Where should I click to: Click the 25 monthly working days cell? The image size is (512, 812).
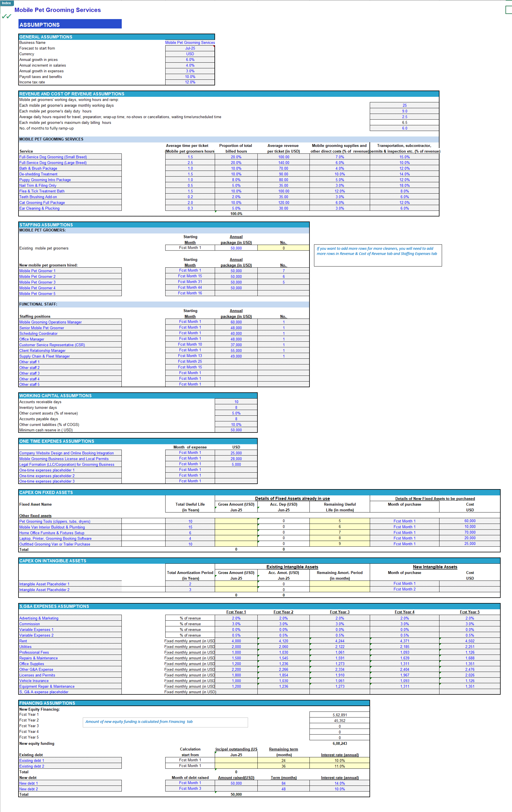pos(404,105)
